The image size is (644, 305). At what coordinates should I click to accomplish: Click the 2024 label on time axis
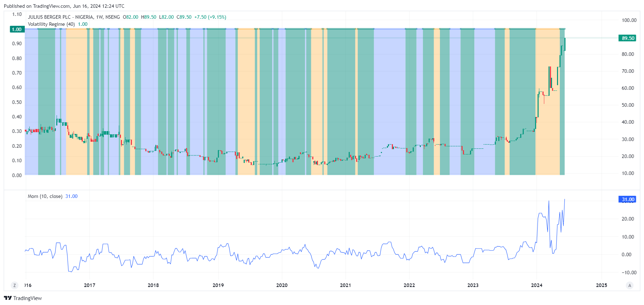pos(536,285)
